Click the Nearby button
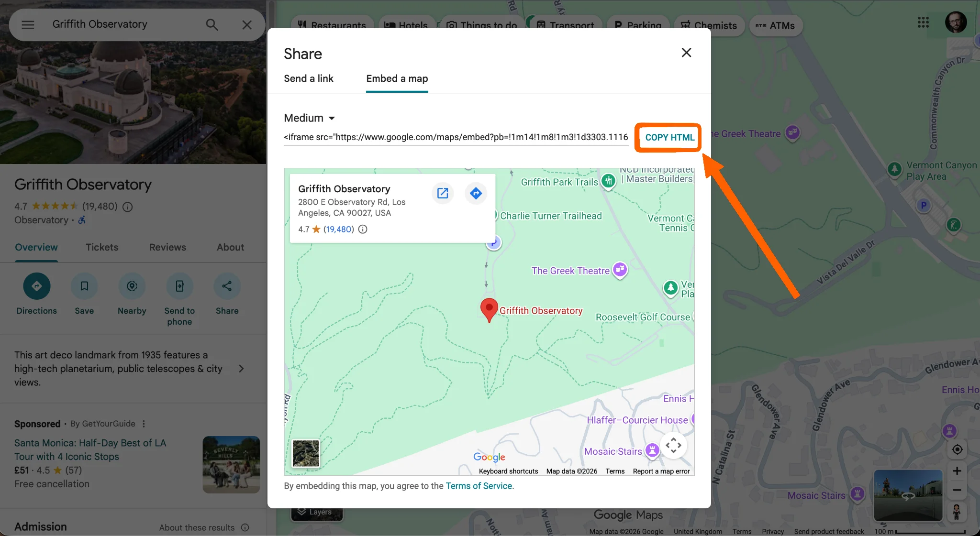This screenshot has width=980, height=536. click(132, 295)
